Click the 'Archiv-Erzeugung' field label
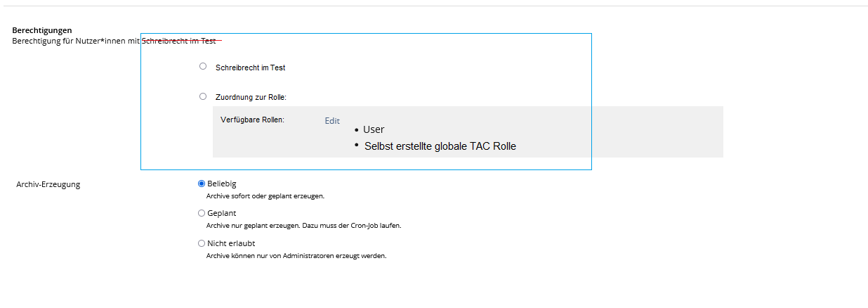 [x=48, y=184]
